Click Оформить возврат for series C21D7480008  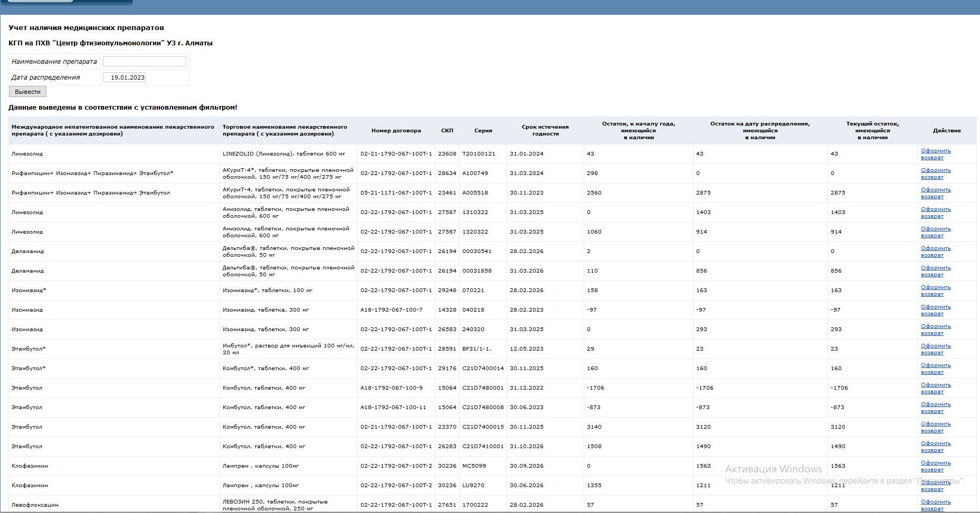(936, 408)
